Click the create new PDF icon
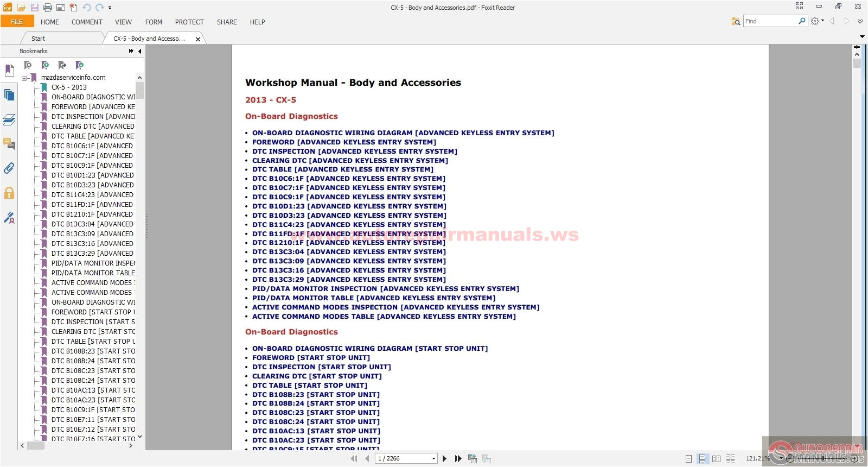The image size is (868, 467). pyautogui.click(x=73, y=8)
